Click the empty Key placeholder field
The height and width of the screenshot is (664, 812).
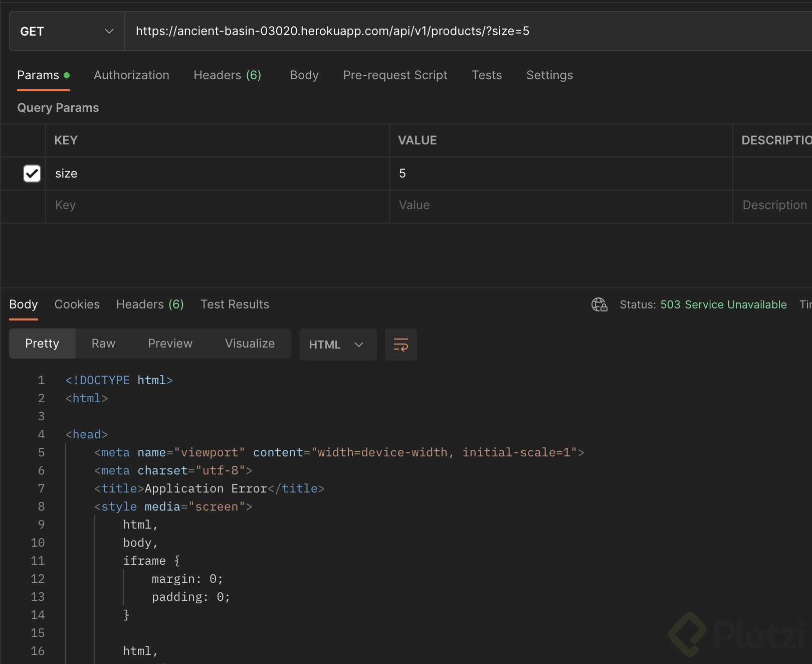pyautogui.click(x=217, y=205)
